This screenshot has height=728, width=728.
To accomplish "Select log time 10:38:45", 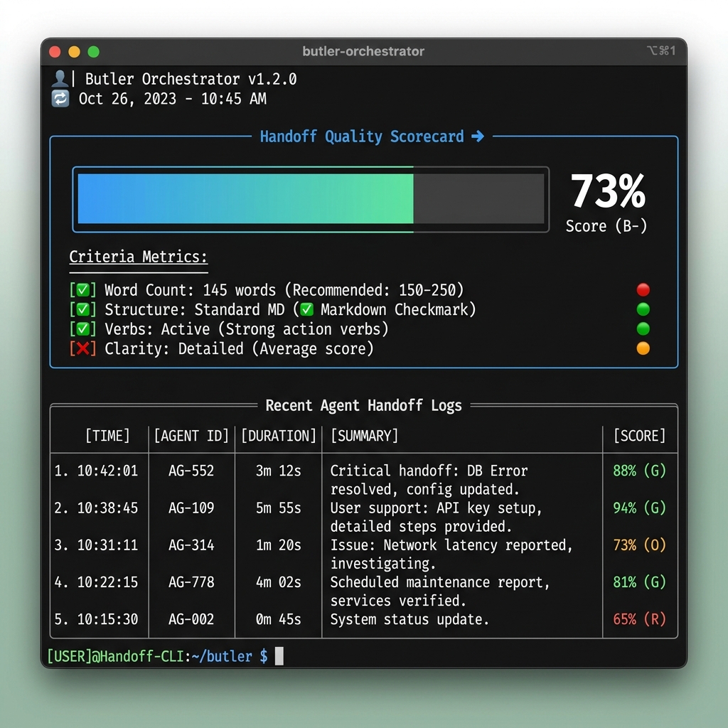I will pos(108,508).
